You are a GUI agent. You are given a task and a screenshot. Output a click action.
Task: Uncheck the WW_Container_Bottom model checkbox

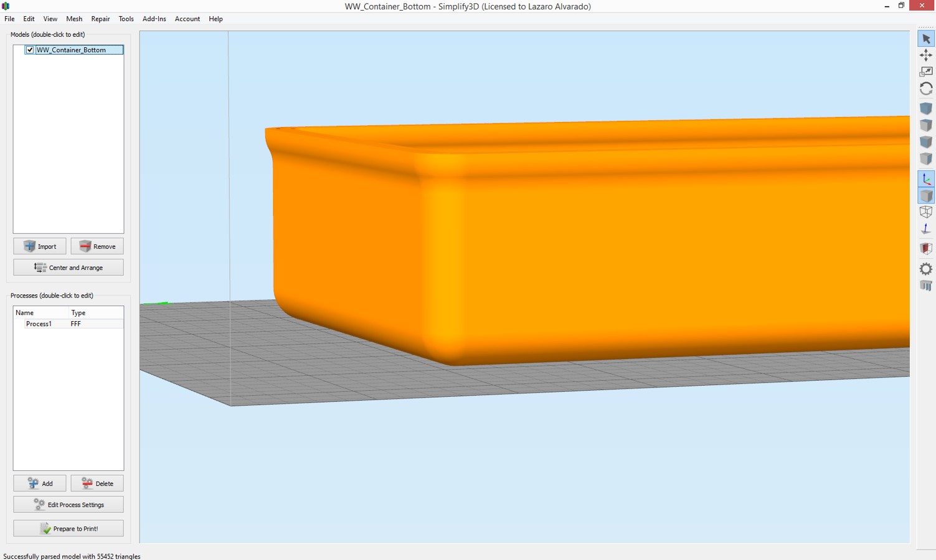point(30,50)
